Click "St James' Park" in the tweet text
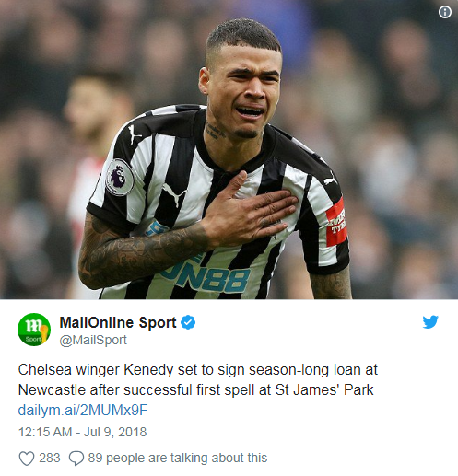 pyautogui.click(x=324, y=390)
